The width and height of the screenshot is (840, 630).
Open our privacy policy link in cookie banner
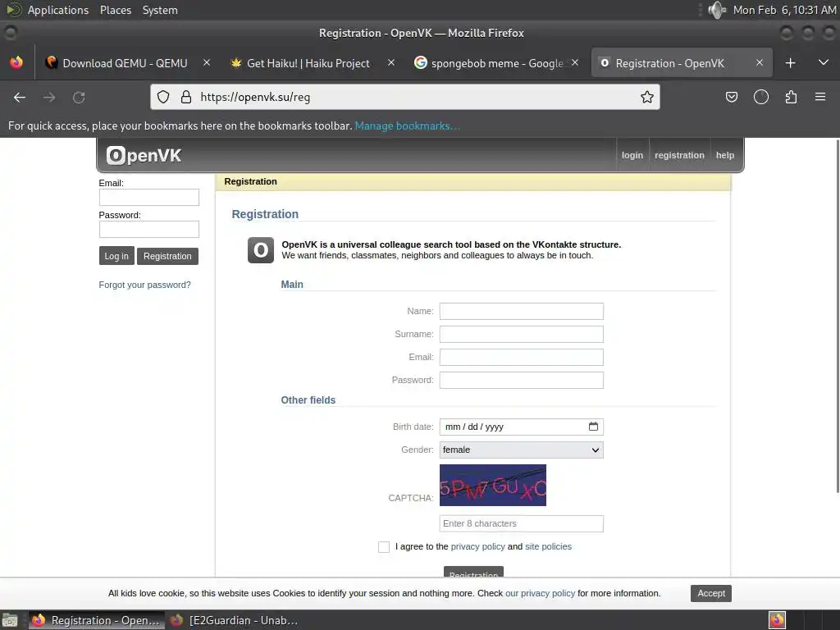[540, 594]
